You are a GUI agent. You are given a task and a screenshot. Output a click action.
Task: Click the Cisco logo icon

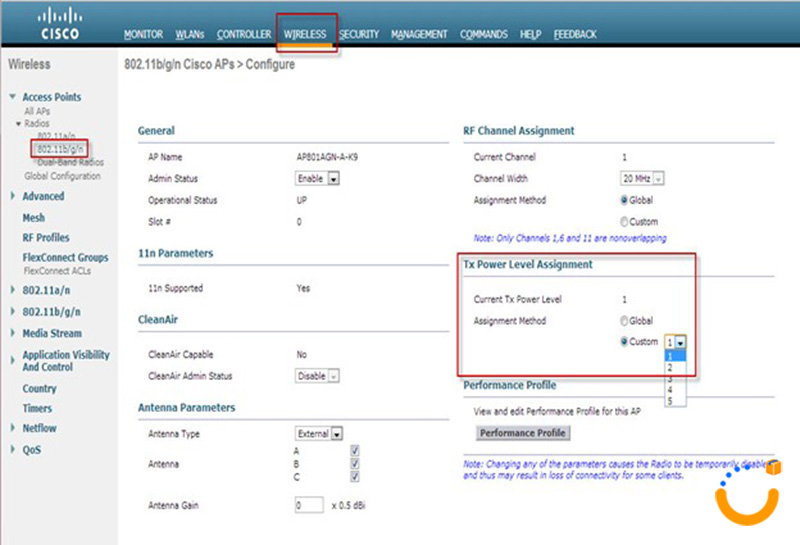61,24
